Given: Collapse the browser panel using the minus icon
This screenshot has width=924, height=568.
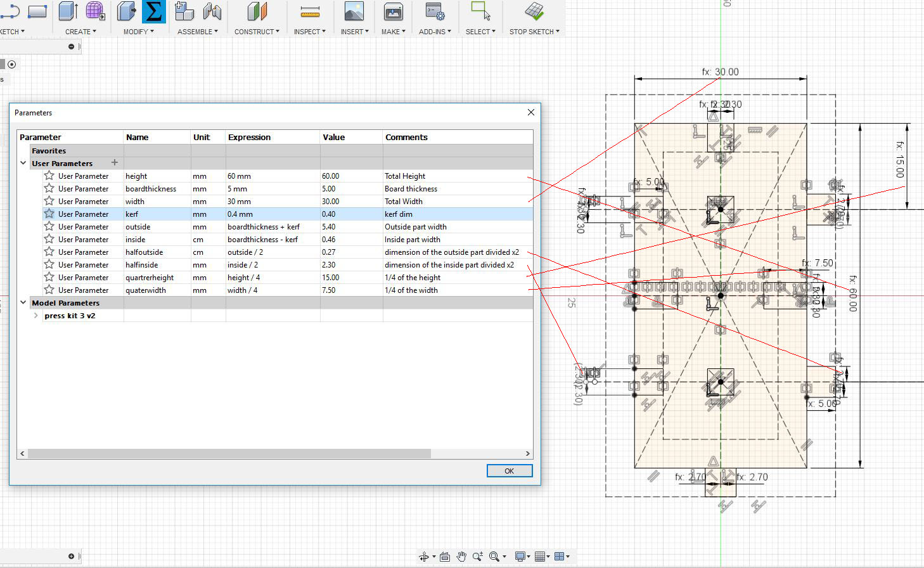Looking at the screenshot, I should pyautogui.click(x=71, y=46).
